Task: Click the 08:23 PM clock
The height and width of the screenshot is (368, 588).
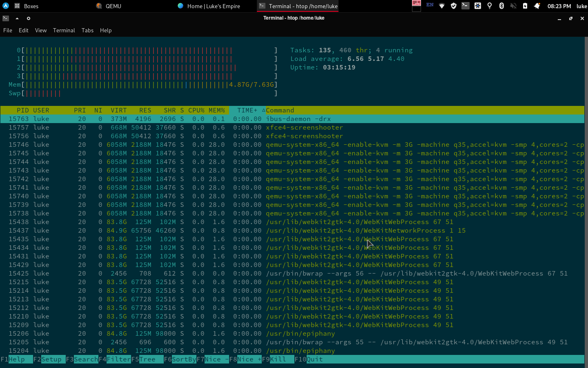Action: pos(559,6)
